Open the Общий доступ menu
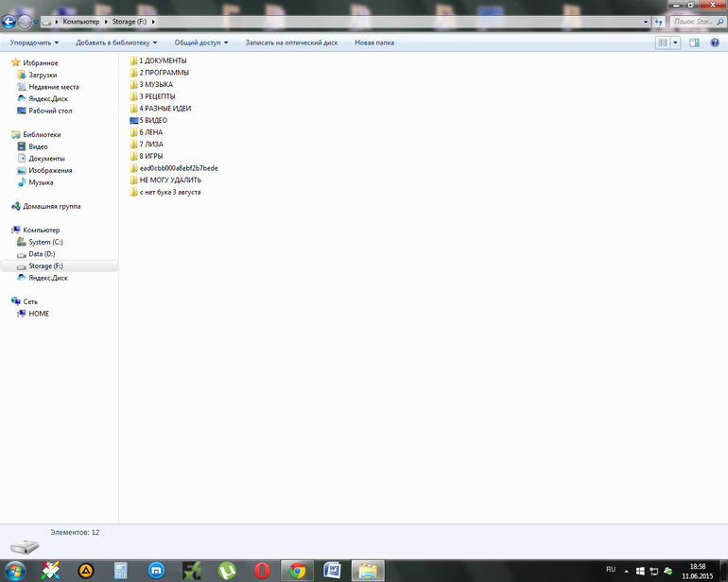The width and height of the screenshot is (728, 582). [x=201, y=43]
